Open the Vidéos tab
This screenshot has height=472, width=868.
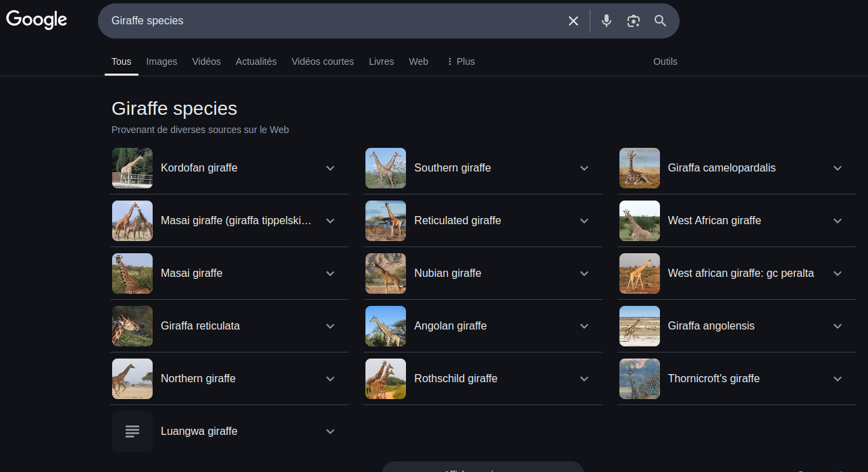206,61
